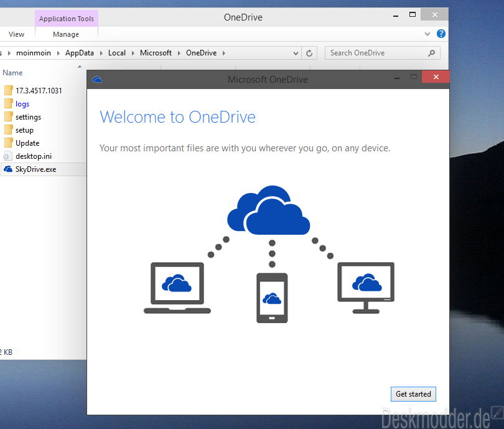
Task: Expand arrow between Local and Microsoft
Action: click(x=133, y=53)
